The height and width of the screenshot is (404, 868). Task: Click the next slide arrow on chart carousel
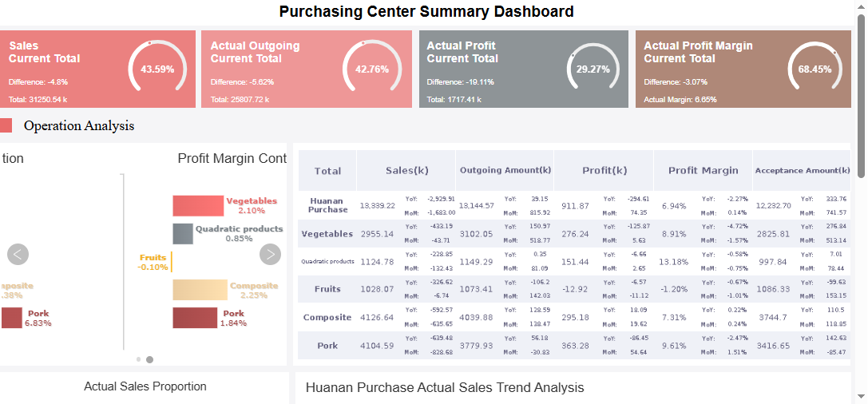tap(271, 255)
